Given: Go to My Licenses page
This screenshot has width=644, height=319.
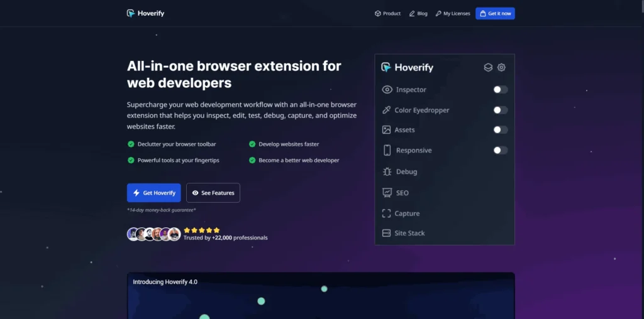Looking at the screenshot, I should coord(453,14).
